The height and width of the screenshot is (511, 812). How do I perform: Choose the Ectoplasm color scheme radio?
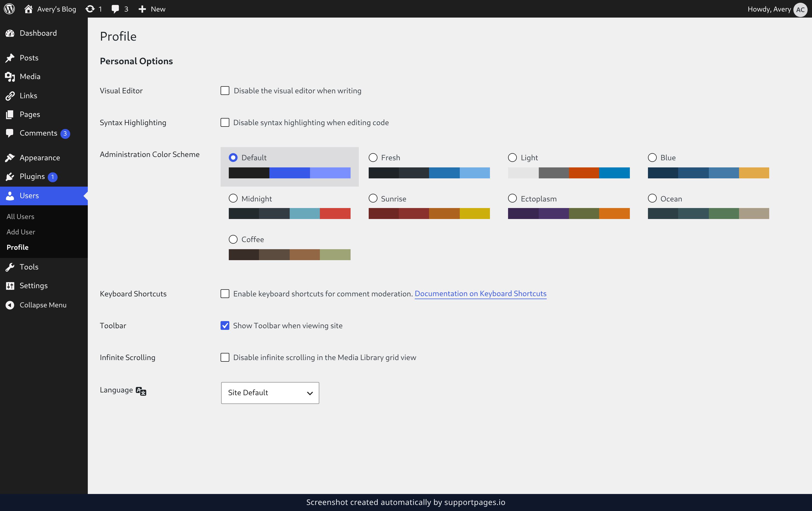pyautogui.click(x=512, y=198)
